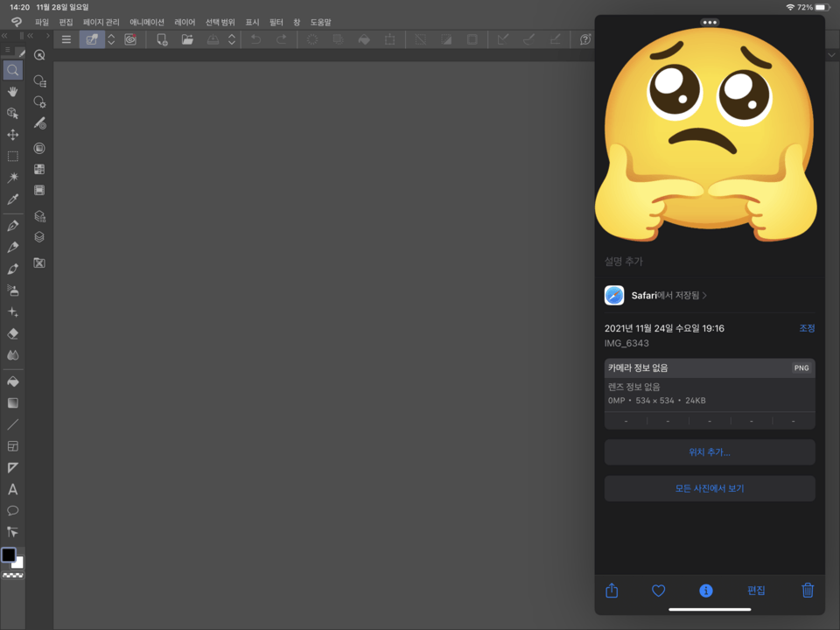Select the Hand move tool

pyautogui.click(x=12, y=92)
